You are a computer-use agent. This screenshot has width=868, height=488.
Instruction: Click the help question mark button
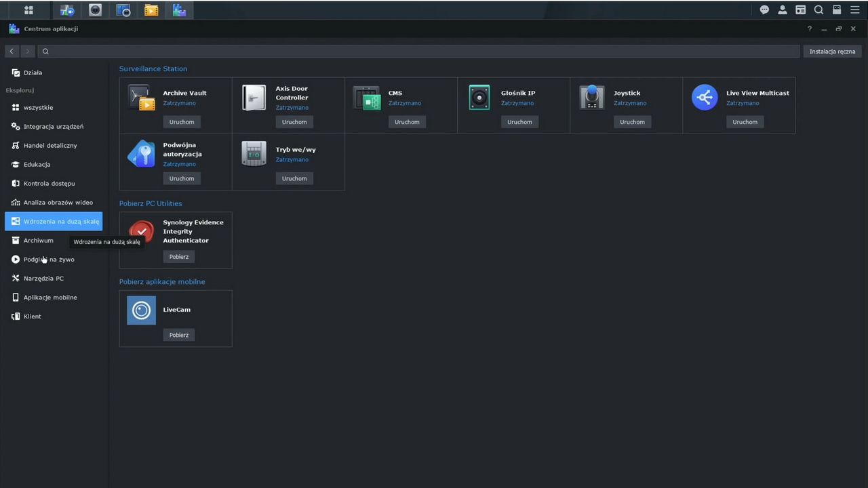tap(809, 29)
